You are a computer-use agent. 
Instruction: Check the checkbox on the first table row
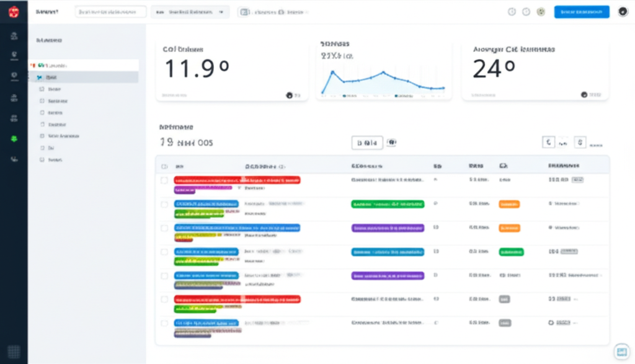(x=164, y=180)
